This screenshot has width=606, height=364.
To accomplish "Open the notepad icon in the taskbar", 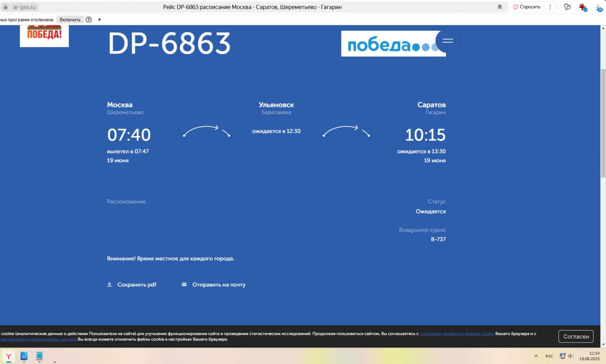I will coord(39,356).
